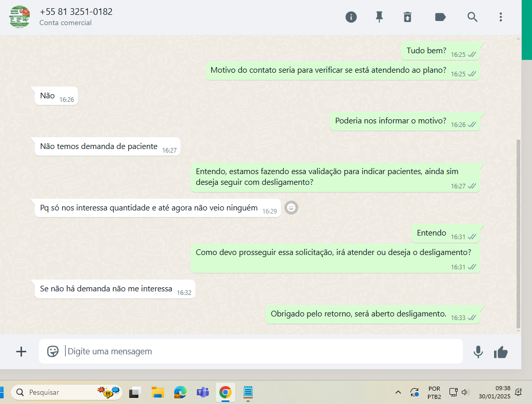The width and height of the screenshot is (532, 404).
Task: Open the clock showing 09:38
Action: [x=495, y=392]
